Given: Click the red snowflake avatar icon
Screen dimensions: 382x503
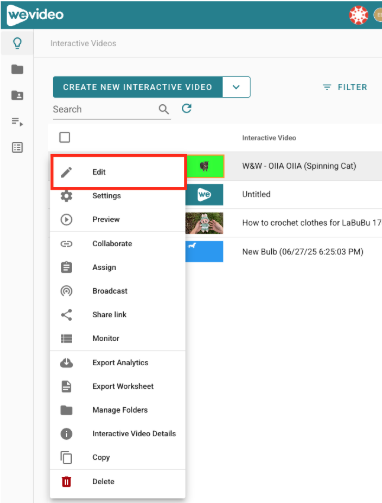Looking at the screenshot, I should click(358, 15).
